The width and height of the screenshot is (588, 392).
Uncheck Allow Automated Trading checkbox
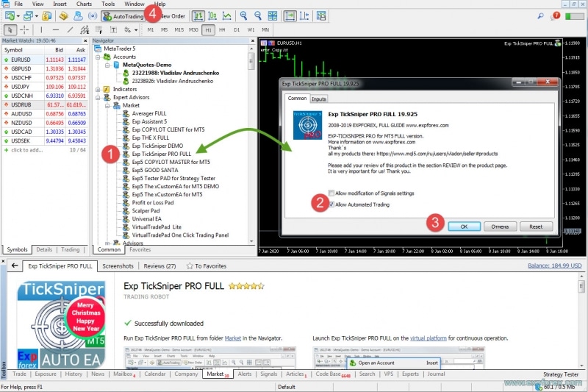pos(331,204)
